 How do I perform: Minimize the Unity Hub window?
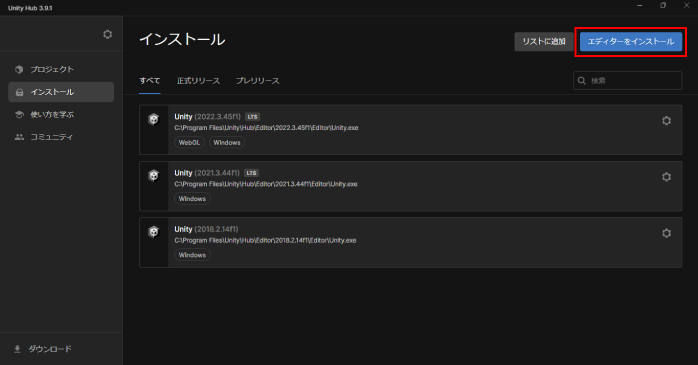pos(640,5)
